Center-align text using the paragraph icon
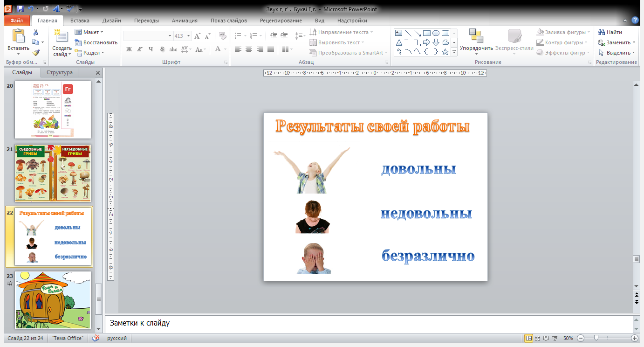Viewport: 644px width, 347px height. coord(249,49)
